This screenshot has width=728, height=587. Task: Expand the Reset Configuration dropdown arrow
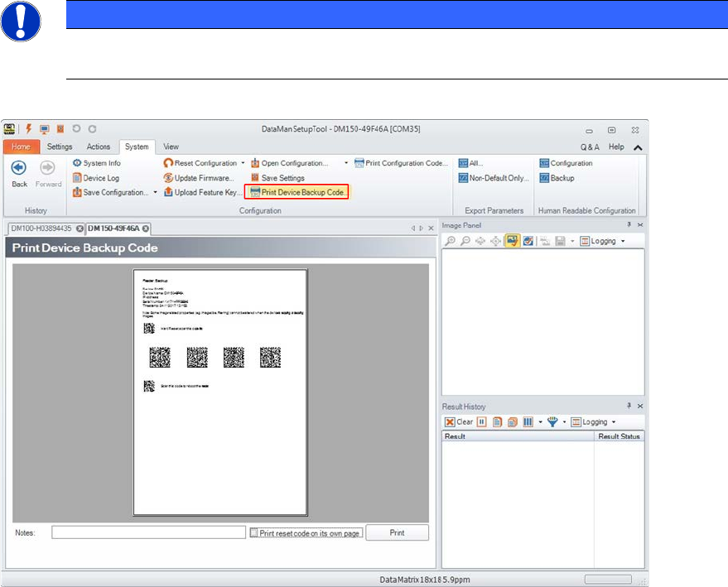pyautogui.click(x=243, y=163)
